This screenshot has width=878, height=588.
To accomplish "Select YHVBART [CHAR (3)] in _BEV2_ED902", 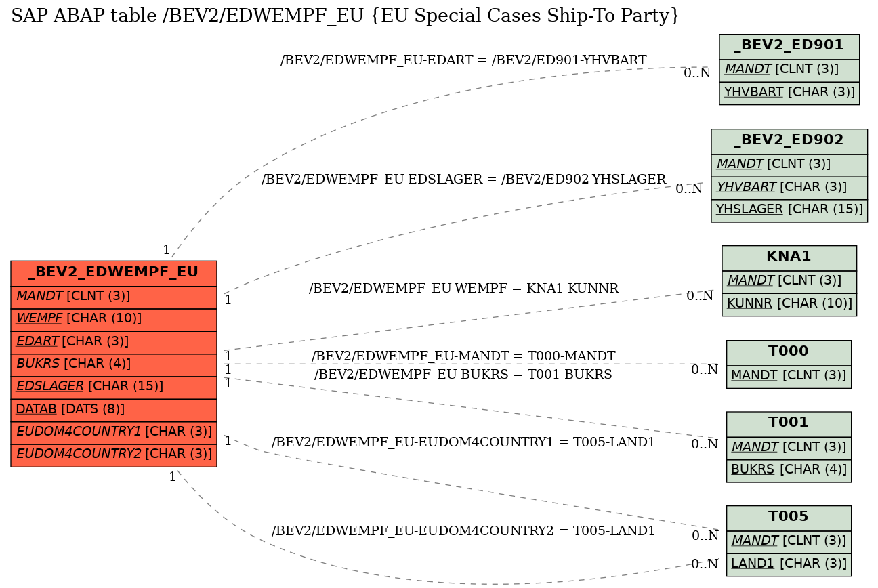I will pos(789,187).
